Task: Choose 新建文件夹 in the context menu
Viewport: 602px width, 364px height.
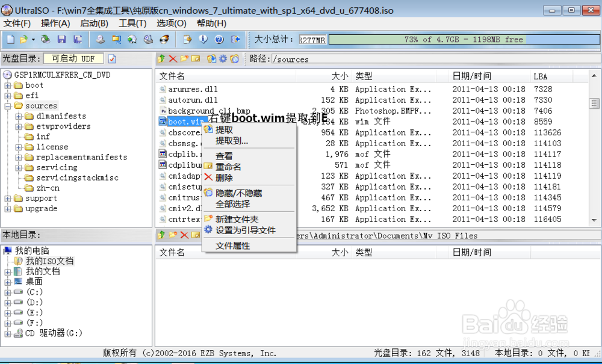Action: pos(249,220)
